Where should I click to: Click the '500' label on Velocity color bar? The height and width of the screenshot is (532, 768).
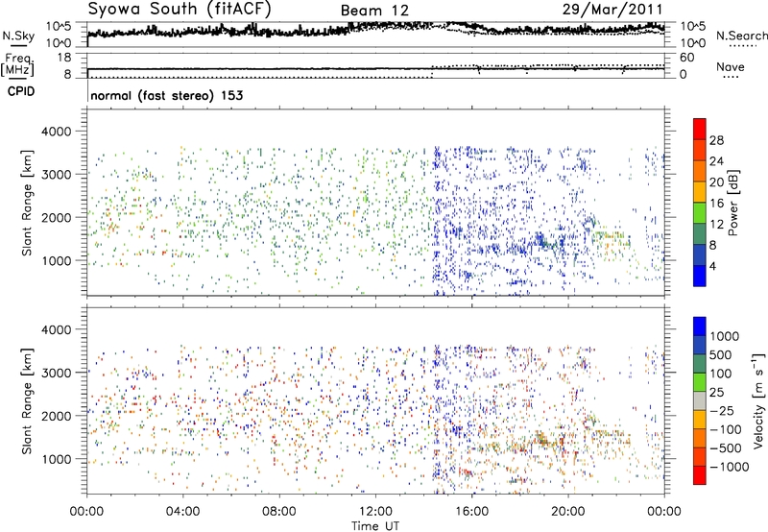(x=721, y=355)
